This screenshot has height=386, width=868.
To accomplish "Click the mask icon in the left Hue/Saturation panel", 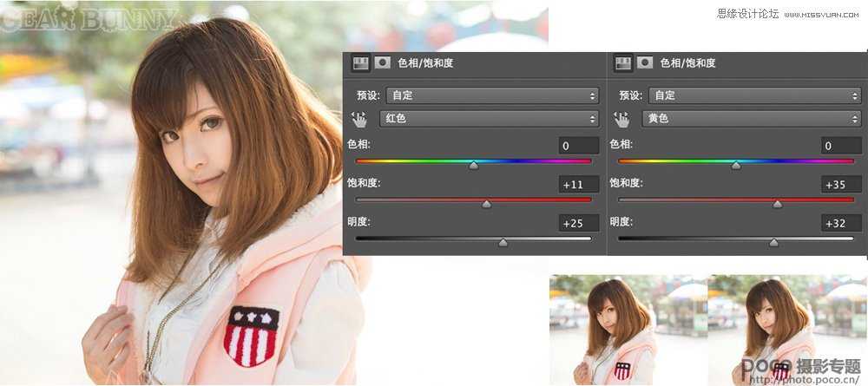I will pyautogui.click(x=383, y=63).
